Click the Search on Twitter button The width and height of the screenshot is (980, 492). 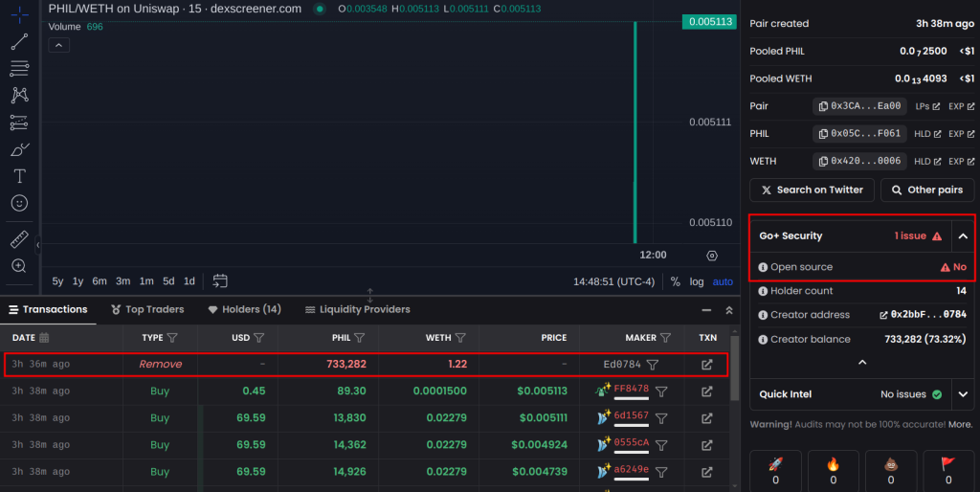click(x=812, y=190)
